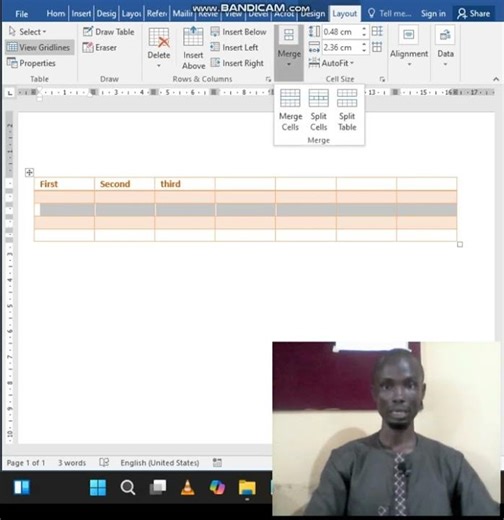Launch VLC media player from taskbar
Viewport: 504px width, 520px height.
point(188,488)
